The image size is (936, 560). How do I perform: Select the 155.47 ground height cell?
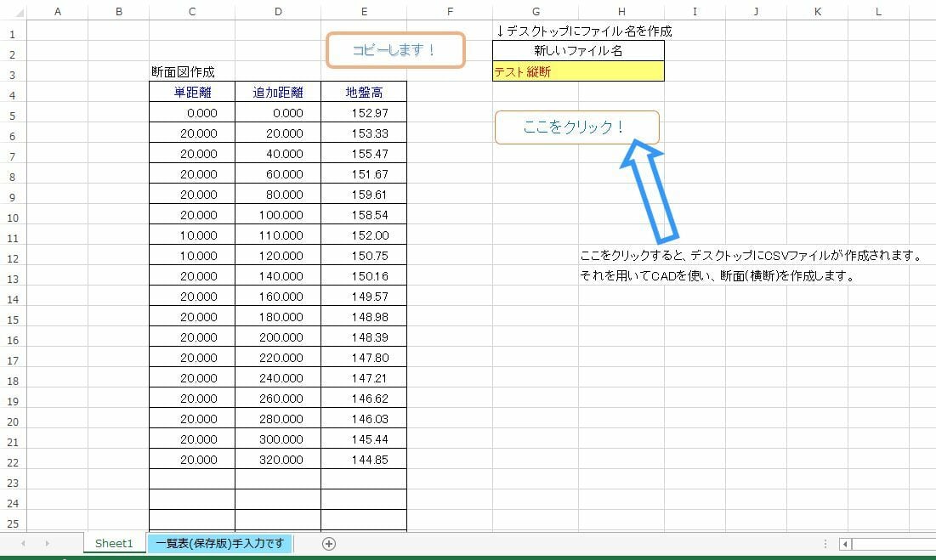pos(364,153)
